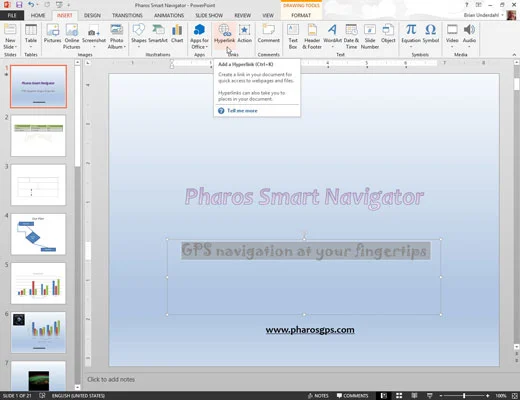Open the ANIMATIONS ribbon tab
The height and width of the screenshot is (400, 520).
coord(169,15)
